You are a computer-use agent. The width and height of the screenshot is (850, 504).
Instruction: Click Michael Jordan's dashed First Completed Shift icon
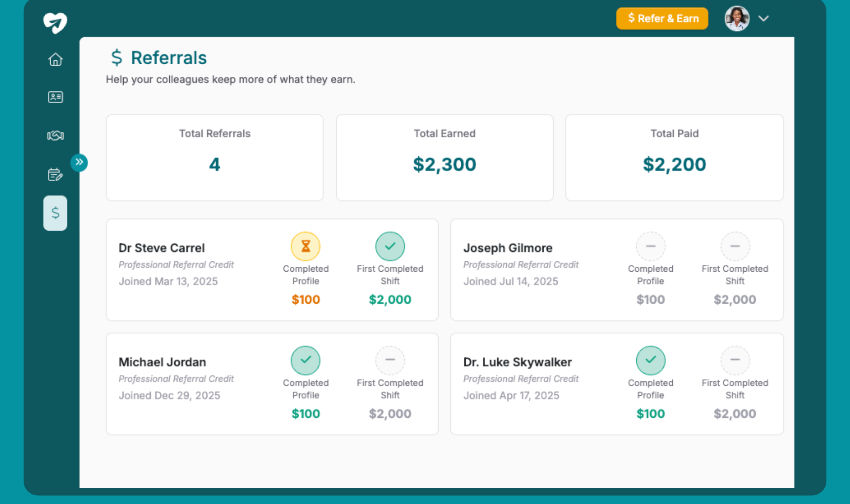390,360
